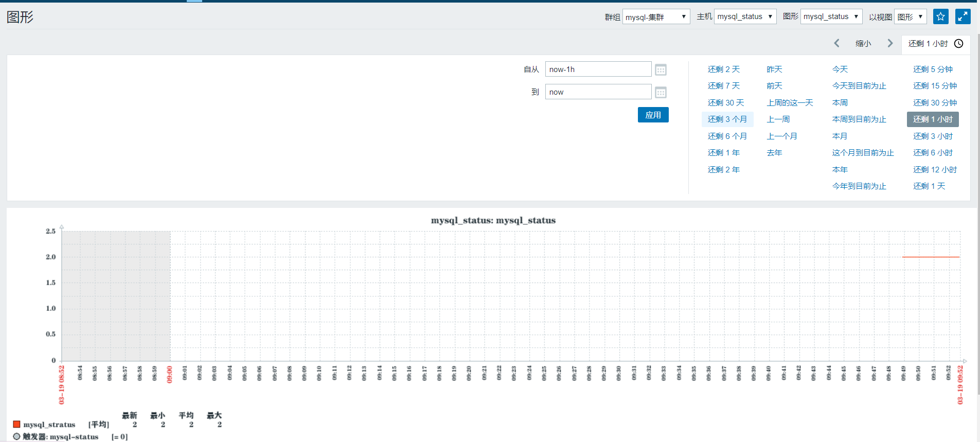Select 还剩 6 个月 time range
Image resolution: width=980 pixels, height=442 pixels.
727,136
